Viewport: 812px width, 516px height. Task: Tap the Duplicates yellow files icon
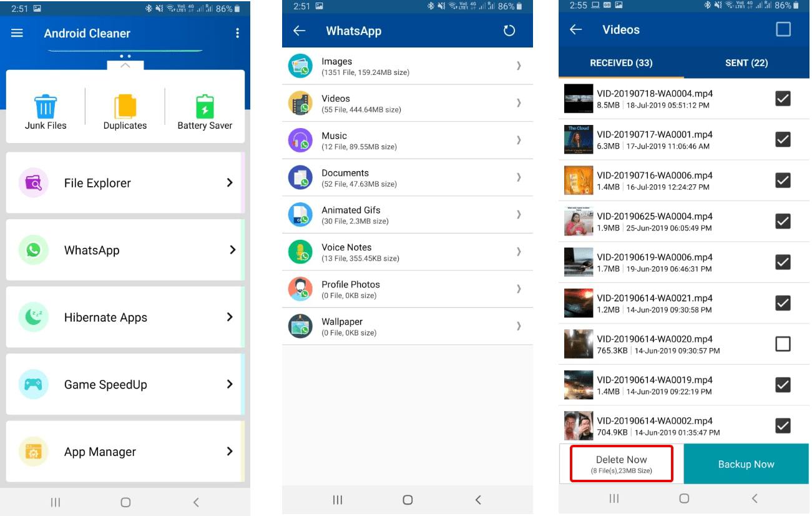click(125, 106)
